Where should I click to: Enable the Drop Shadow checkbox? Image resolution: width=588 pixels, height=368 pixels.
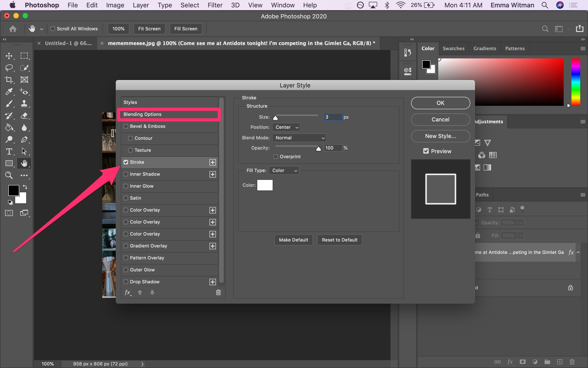[x=126, y=282]
